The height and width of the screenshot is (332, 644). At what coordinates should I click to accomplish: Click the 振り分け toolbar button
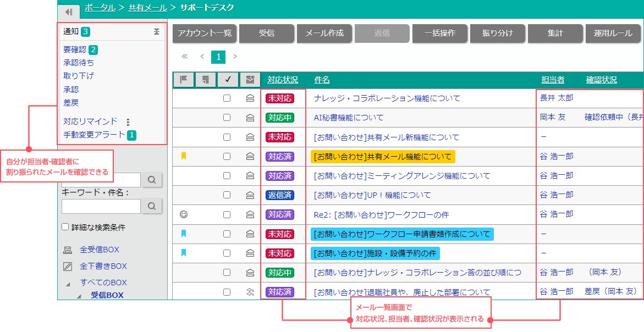pyautogui.click(x=497, y=34)
